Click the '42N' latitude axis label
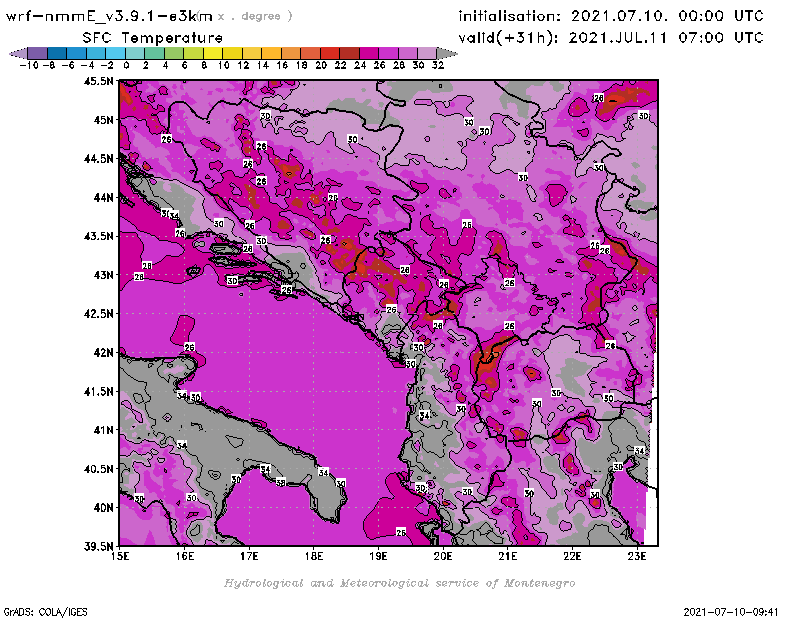This screenshot has height=618, width=800. [103, 353]
